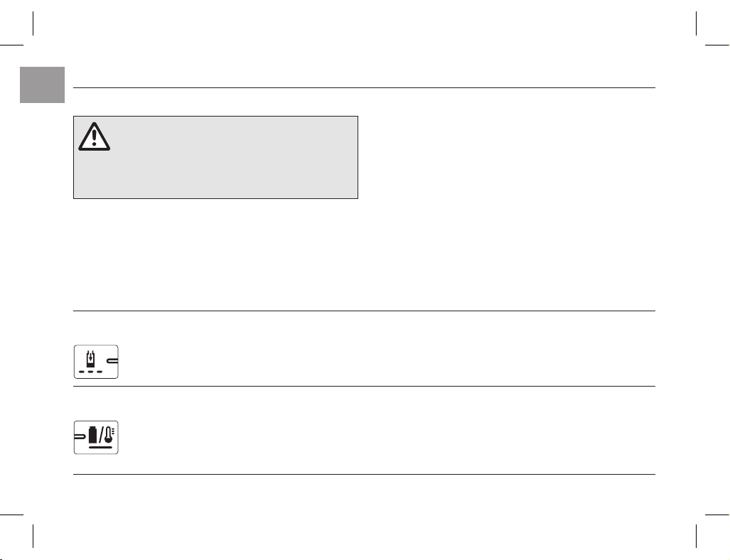Click the warning triangle exclamation icon
This screenshot has width=730, height=560.
click(x=94, y=136)
